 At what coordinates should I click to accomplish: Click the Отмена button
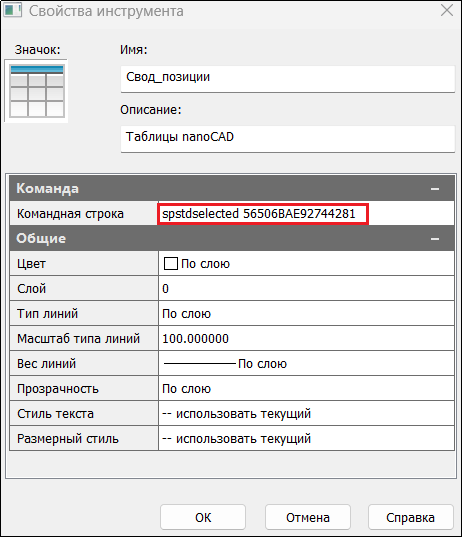pyautogui.click(x=308, y=517)
